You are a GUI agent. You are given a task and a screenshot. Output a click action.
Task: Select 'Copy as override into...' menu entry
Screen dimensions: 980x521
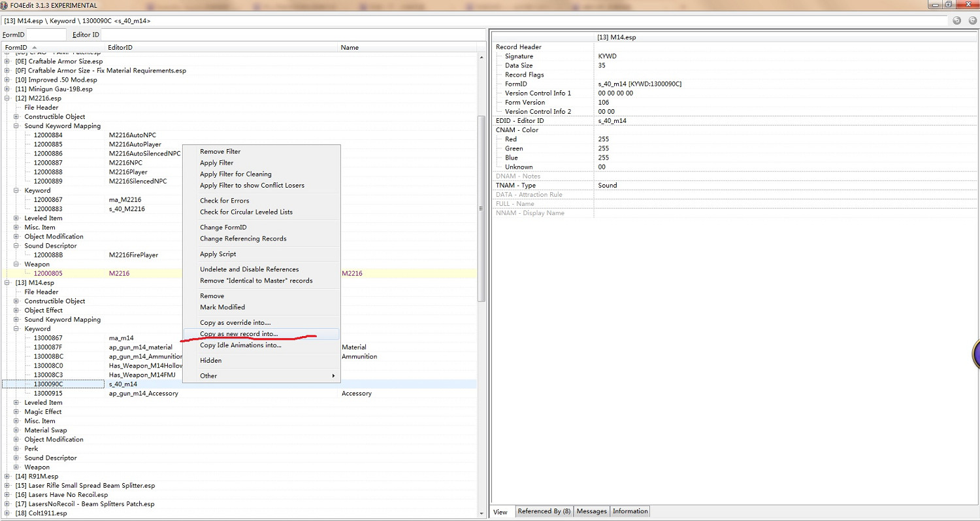pyautogui.click(x=235, y=323)
